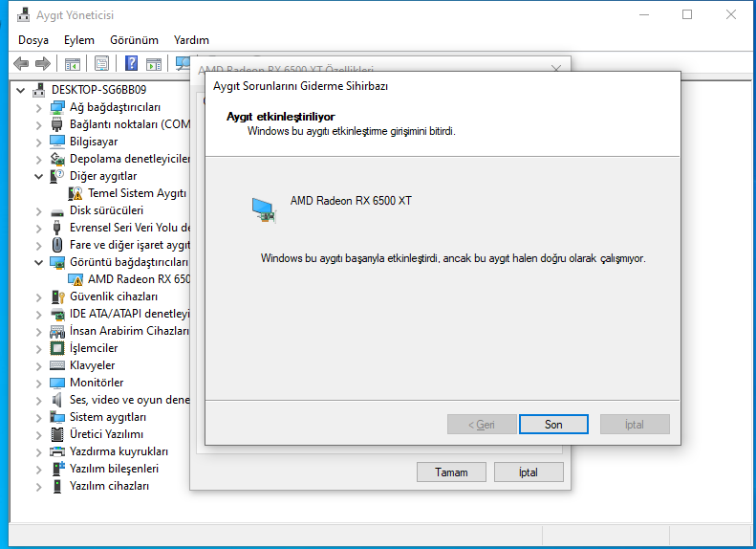Open the Yardım menu
Image resolution: width=756 pixels, height=549 pixels.
(x=191, y=40)
